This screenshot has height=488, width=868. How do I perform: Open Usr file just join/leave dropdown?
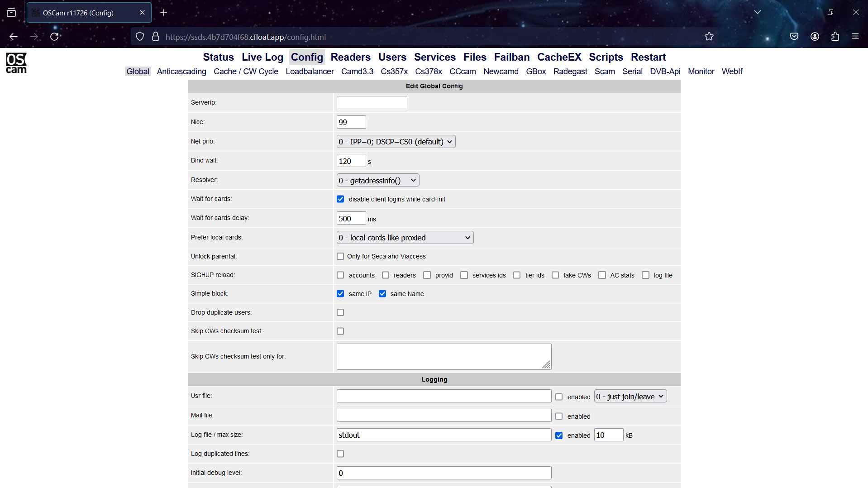630,397
